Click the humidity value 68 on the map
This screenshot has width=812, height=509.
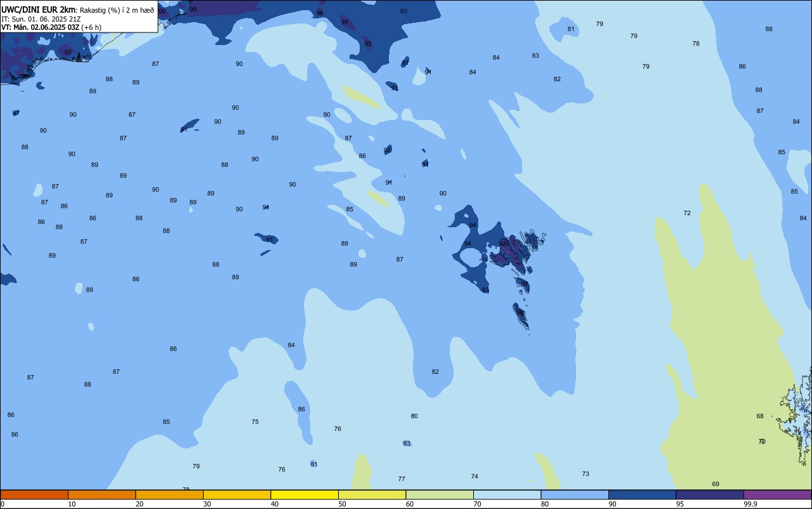click(x=760, y=416)
